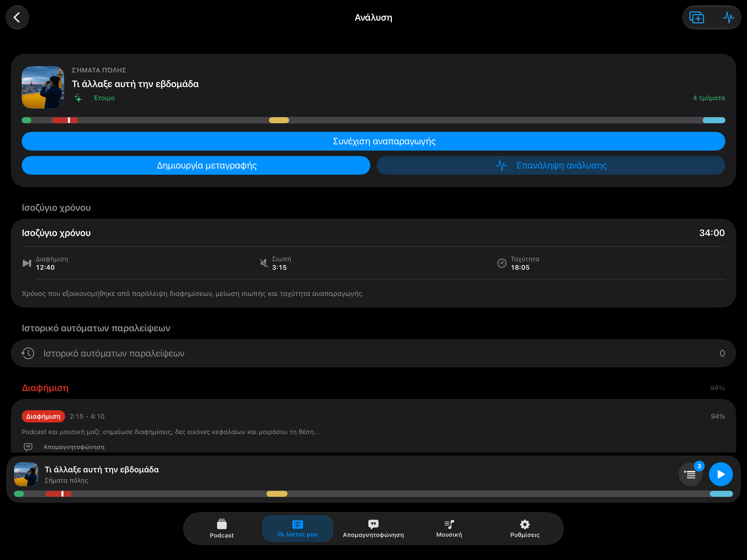Tap the green intro segment on analysis timeline

click(26, 120)
